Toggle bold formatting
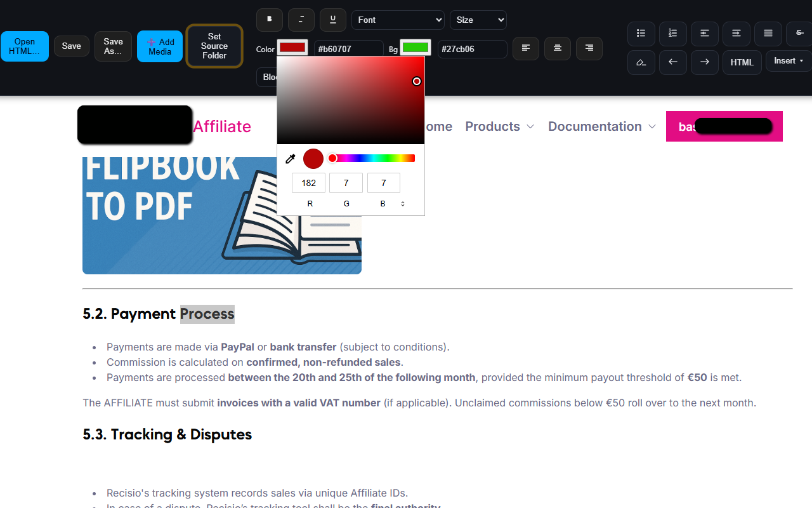Image resolution: width=812 pixels, height=508 pixels. (x=269, y=20)
